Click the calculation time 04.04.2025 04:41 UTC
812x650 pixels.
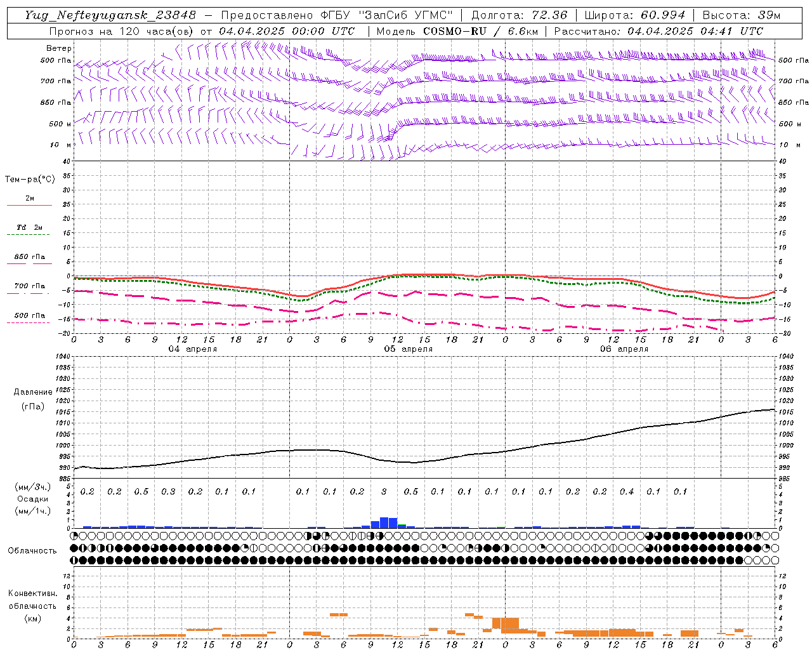[695, 31]
